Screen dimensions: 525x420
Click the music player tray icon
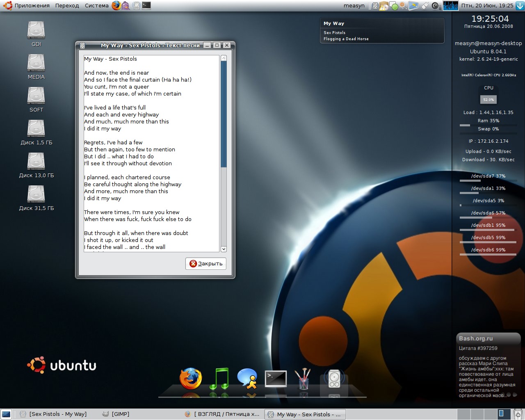(375, 6)
